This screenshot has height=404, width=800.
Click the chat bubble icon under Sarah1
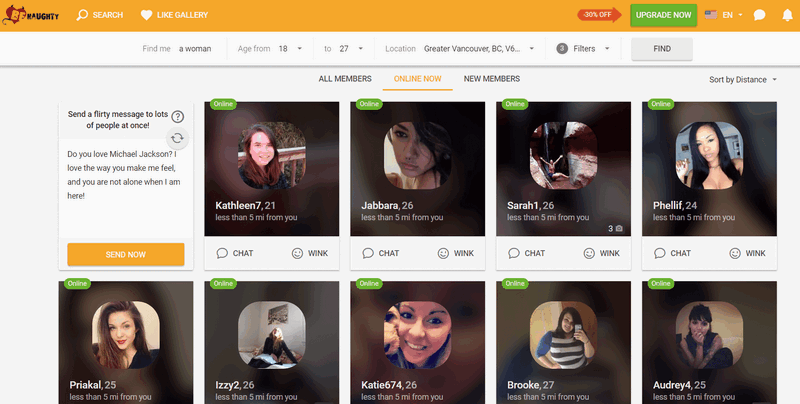click(x=514, y=254)
